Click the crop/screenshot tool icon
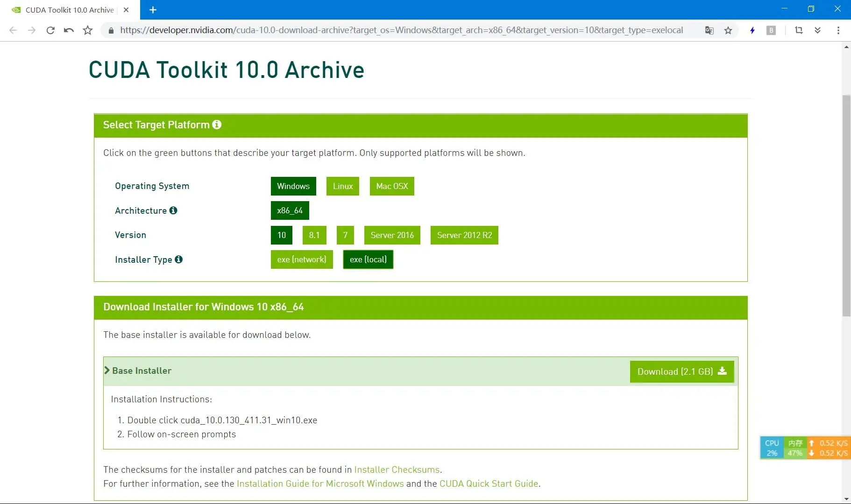The width and height of the screenshot is (851, 504). pyautogui.click(x=799, y=30)
